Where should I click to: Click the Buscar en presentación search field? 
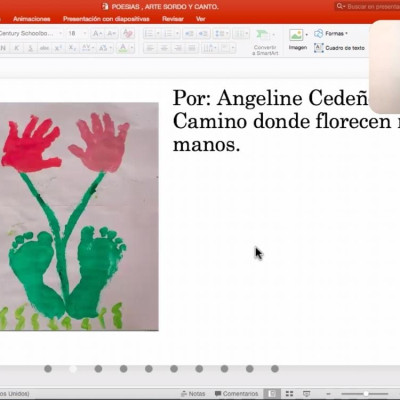tap(368, 6)
